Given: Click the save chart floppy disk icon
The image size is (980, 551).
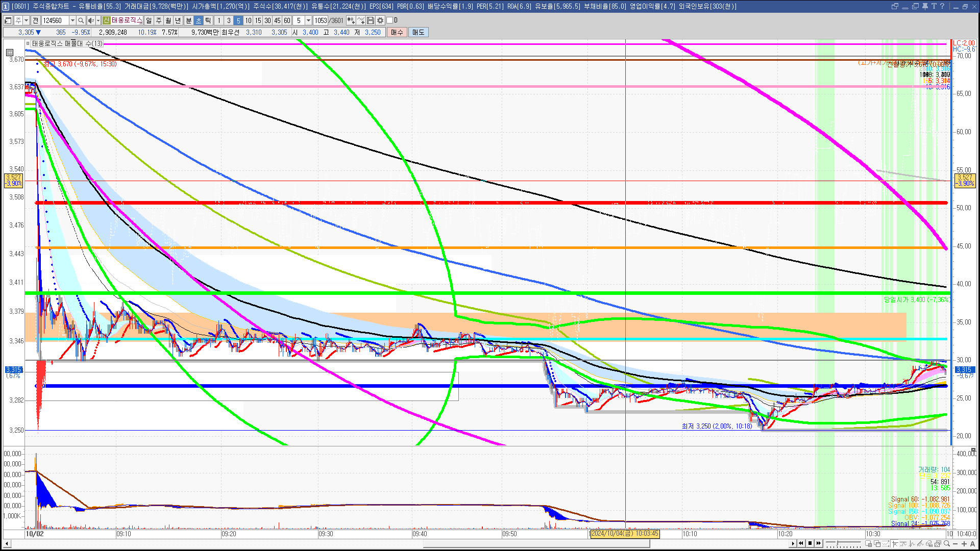Looking at the screenshot, I should point(371,20).
